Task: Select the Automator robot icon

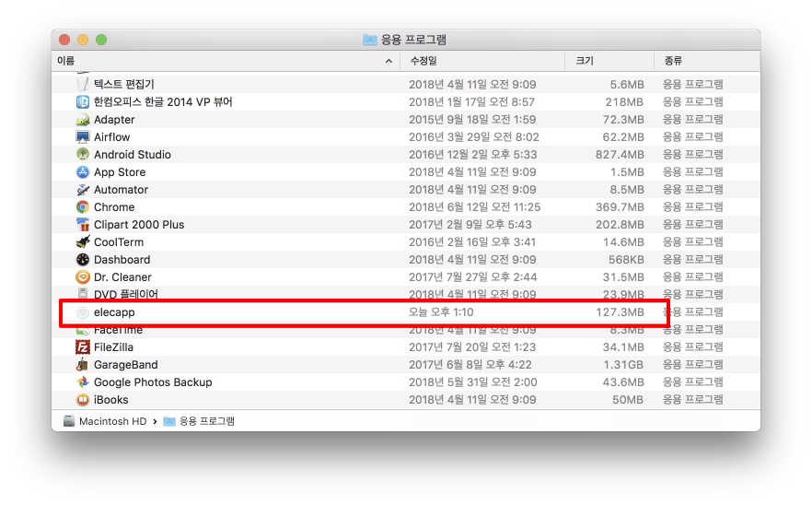Action: tap(83, 190)
